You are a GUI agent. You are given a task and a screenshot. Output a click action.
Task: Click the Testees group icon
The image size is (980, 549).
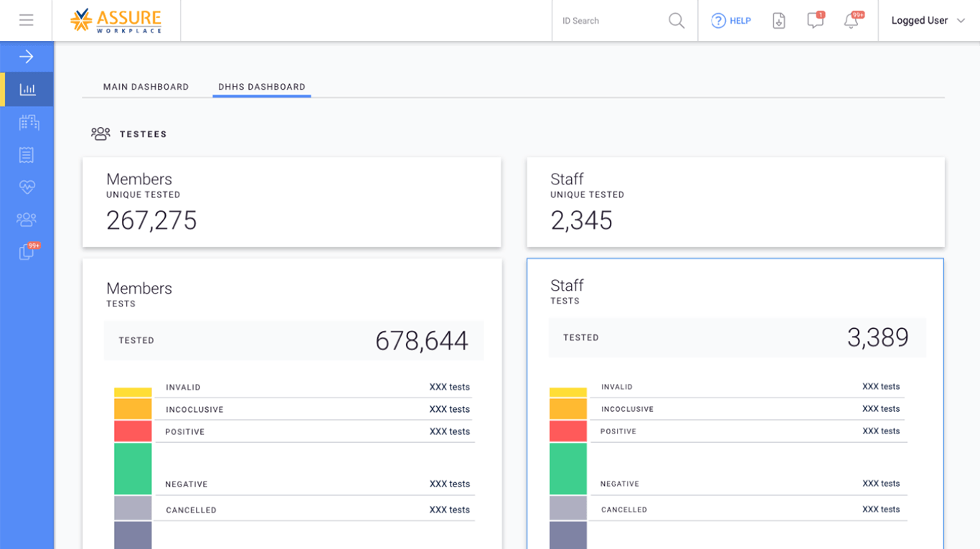point(100,133)
